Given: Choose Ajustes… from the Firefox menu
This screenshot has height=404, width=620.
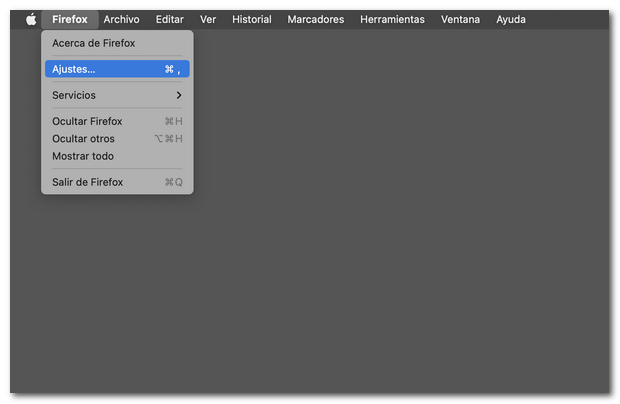Looking at the screenshot, I should click(74, 69).
